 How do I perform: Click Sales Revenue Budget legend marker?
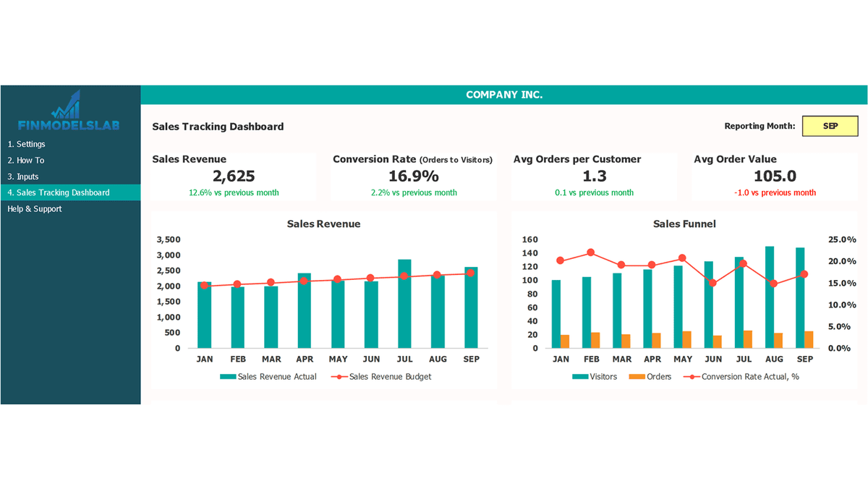[339, 377]
